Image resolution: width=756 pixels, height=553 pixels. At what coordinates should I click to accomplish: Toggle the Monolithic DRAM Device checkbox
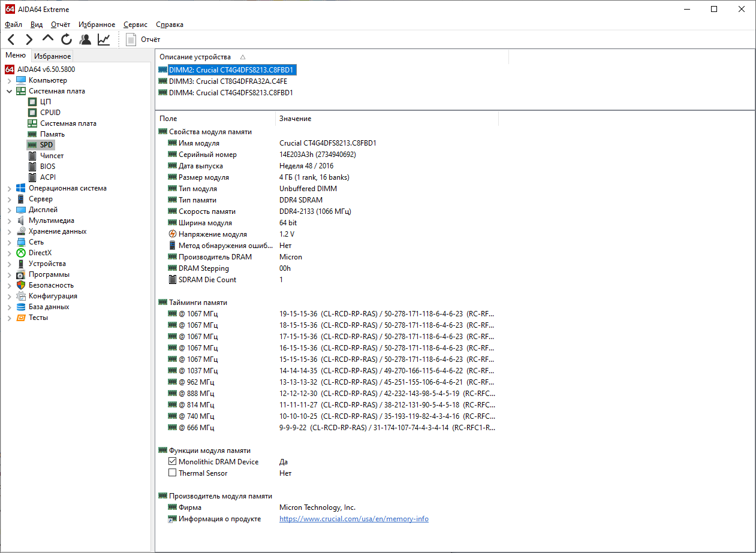[173, 462]
